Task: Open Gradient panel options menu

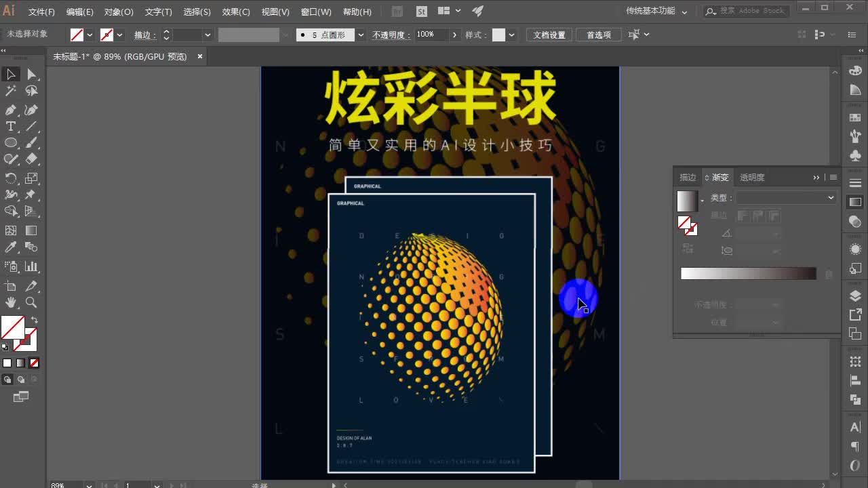Action: coord(833,178)
